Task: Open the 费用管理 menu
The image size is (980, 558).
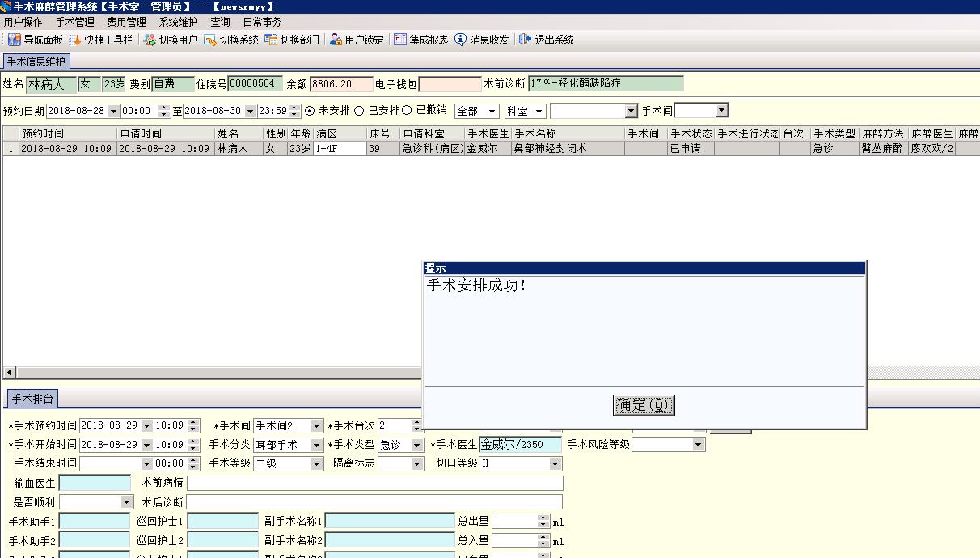Action: pyautogui.click(x=127, y=22)
